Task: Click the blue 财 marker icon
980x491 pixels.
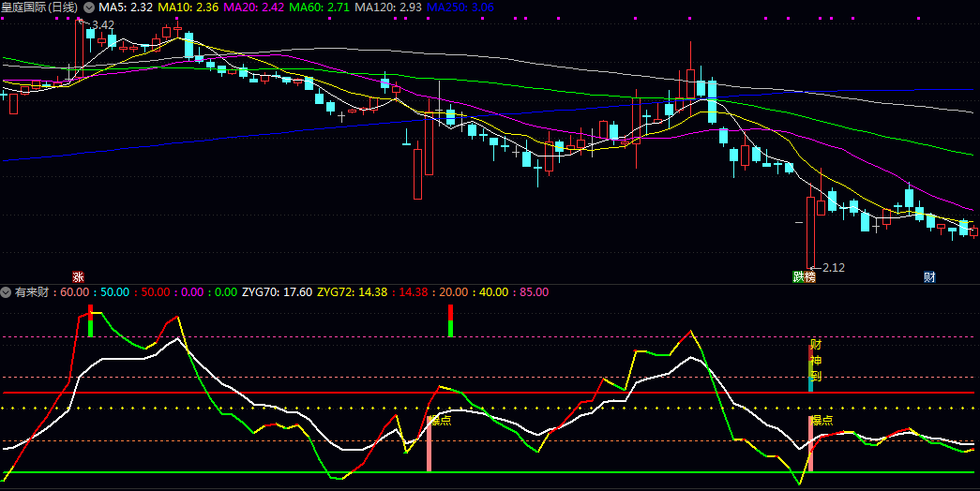Action: click(929, 277)
